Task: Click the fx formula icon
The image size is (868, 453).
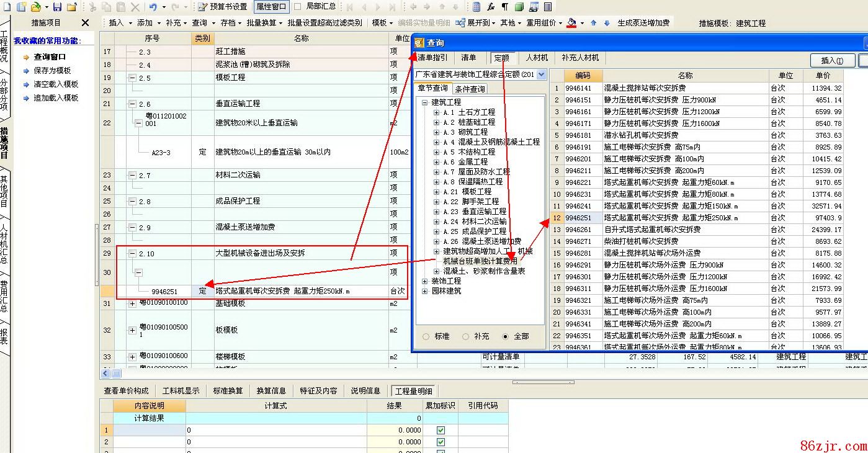Action: (x=491, y=7)
